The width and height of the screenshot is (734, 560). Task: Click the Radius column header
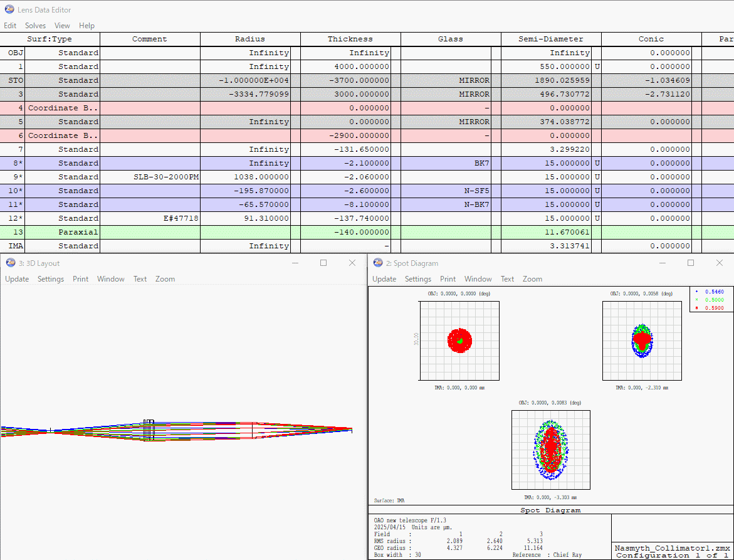[250, 40]
